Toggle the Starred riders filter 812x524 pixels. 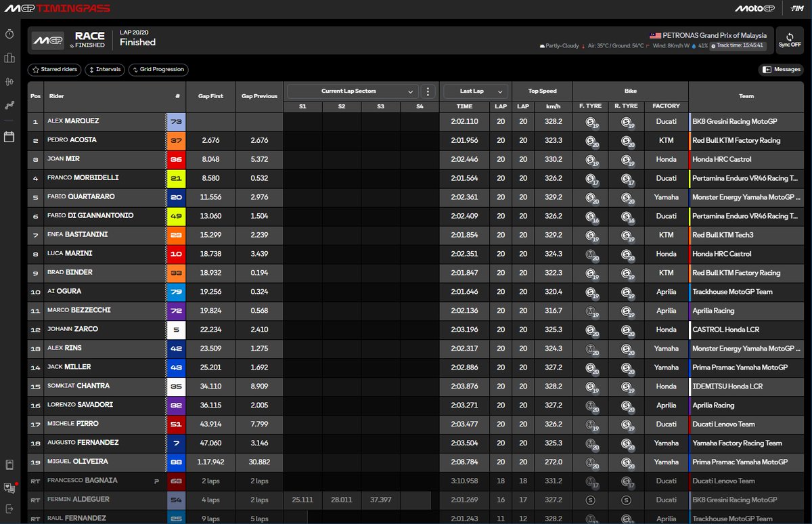point(54,69)
